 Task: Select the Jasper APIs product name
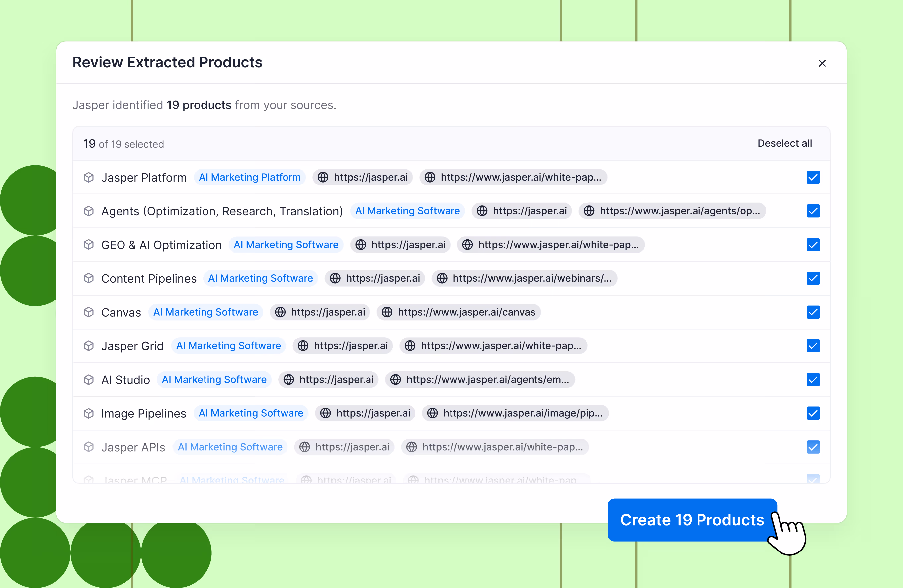tap(133, 448)
